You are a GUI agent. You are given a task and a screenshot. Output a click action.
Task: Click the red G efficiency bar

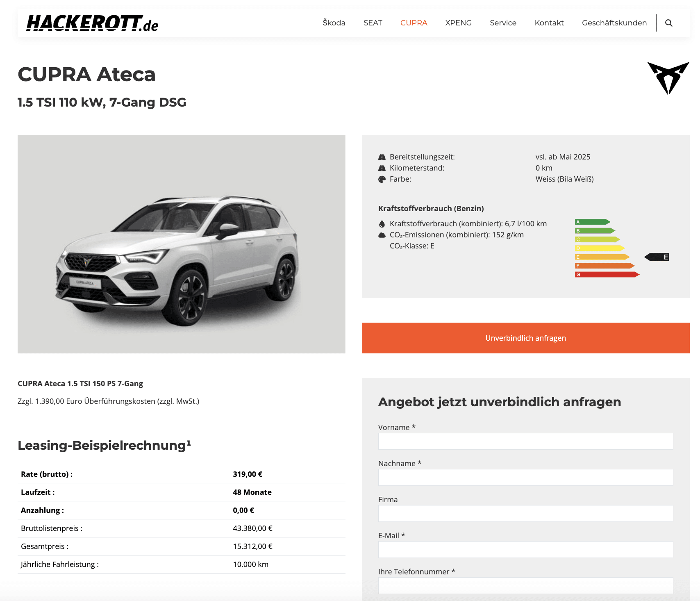[607, 275]
